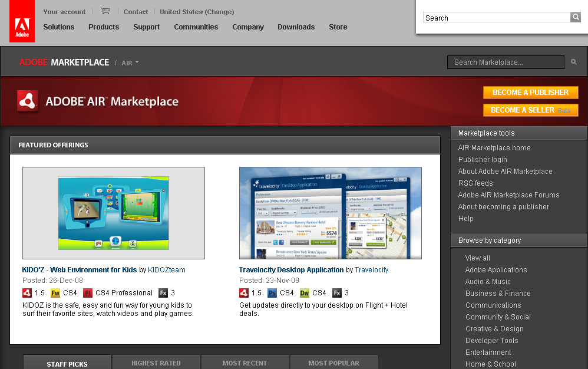
Task: Open the Solutions menu
Action: (59, 27)
